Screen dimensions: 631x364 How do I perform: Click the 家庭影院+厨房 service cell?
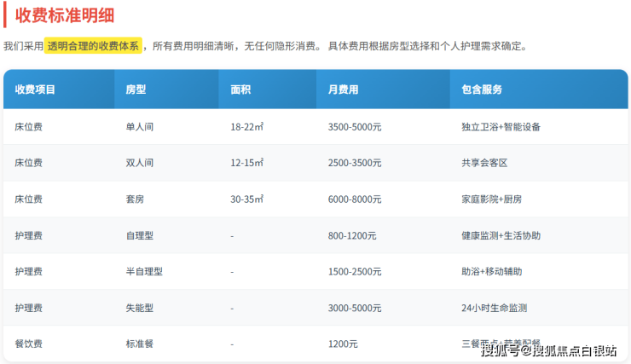491,199
